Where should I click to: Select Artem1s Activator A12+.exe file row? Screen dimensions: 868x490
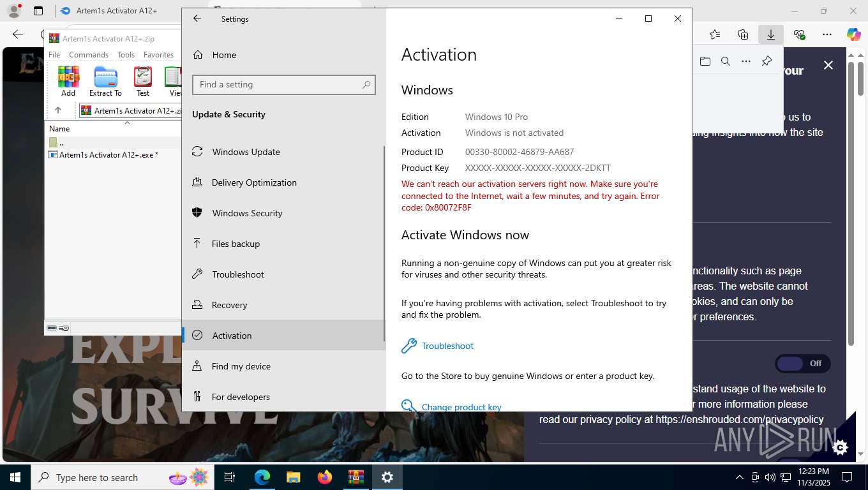pos(114,154)
